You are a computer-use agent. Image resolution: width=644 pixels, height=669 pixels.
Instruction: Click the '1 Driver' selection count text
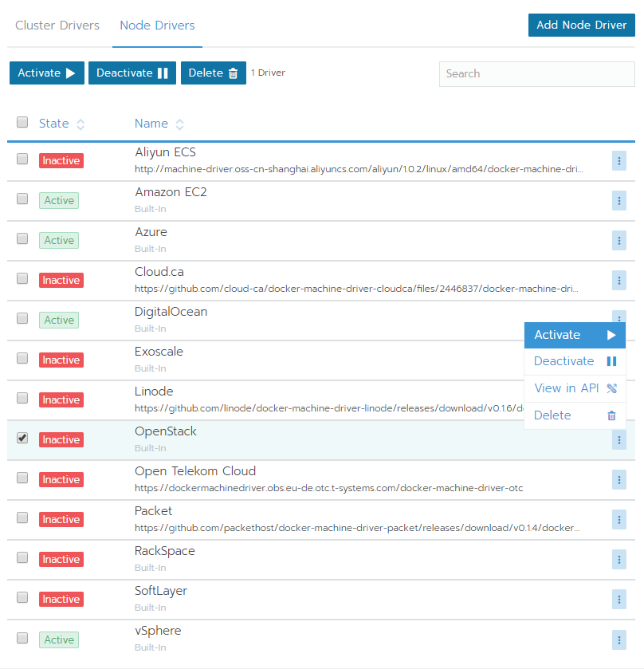click(268, 73)
